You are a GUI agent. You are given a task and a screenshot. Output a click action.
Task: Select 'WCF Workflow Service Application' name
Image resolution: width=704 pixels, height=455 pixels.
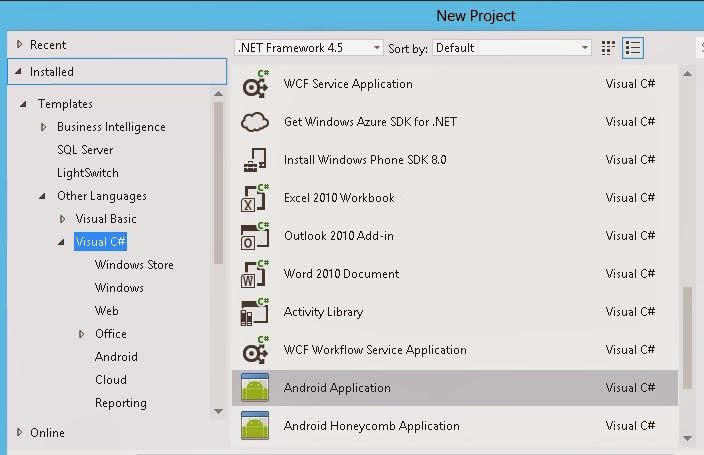click(x=375, y=350)
